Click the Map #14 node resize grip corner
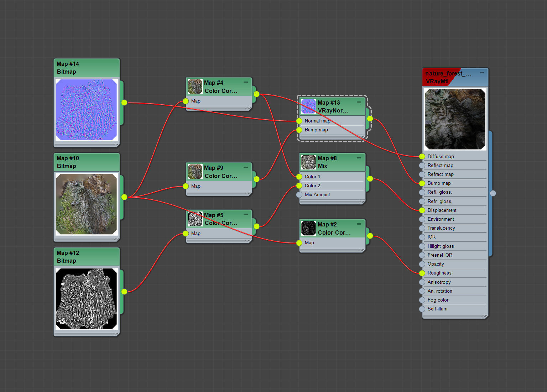 [x=116, y=145]
